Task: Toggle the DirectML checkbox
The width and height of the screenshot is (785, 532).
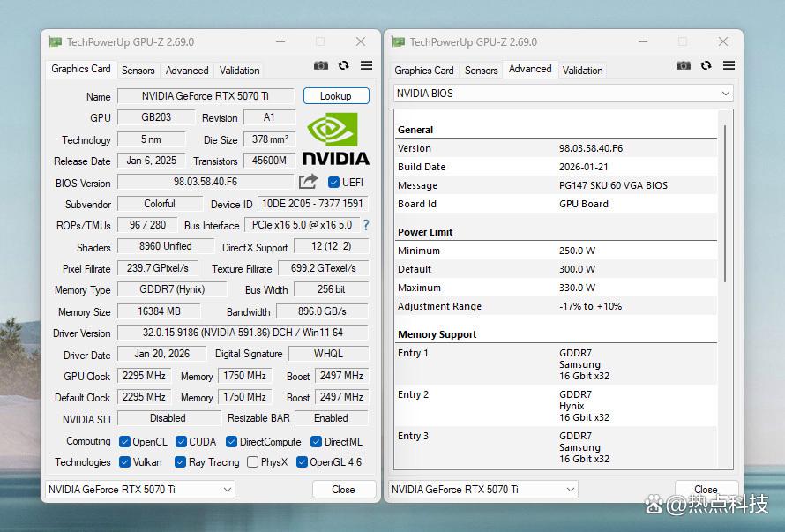Action: pyautogui.click(x=316, y=442)
